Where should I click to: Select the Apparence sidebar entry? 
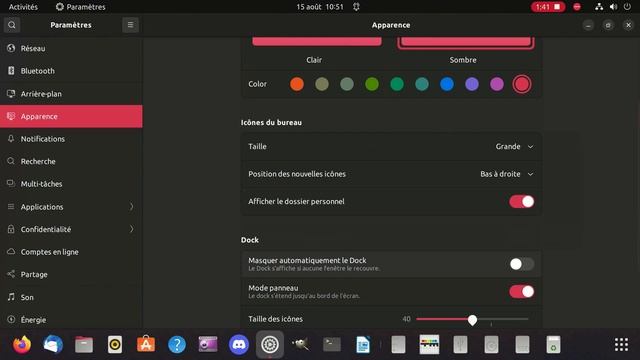[x=71, y=116]
